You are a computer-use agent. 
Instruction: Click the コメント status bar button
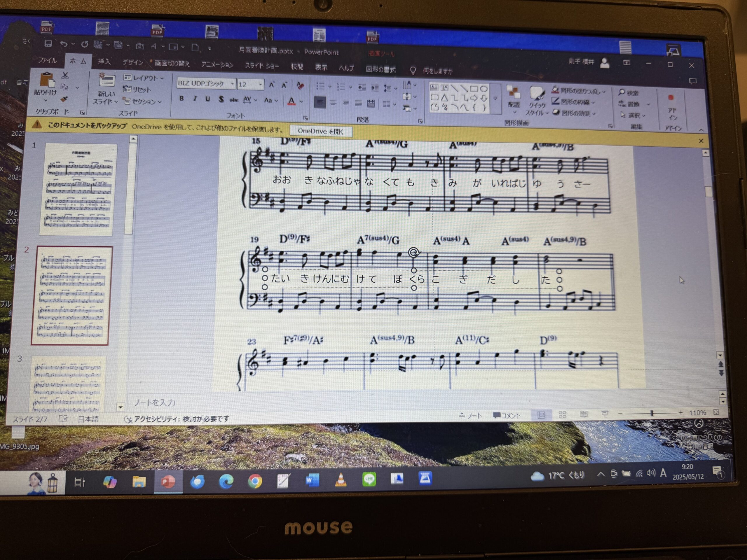(507, 416)
